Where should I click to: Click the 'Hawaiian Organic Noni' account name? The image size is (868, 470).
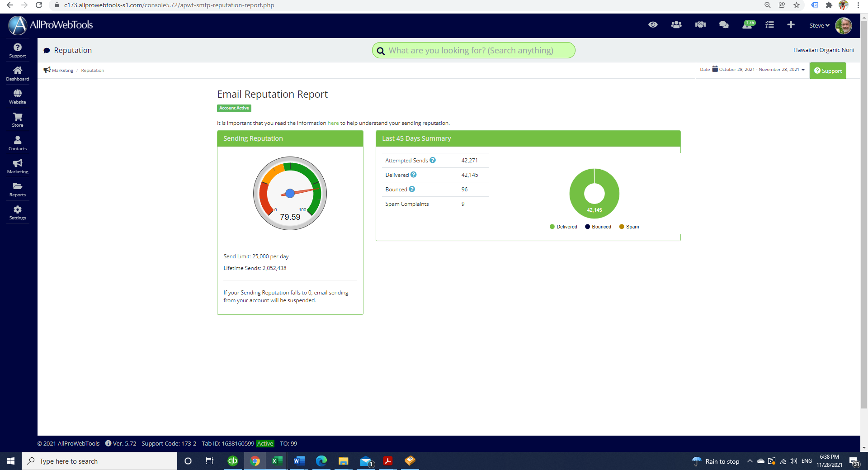pyautogui.click(x=824, y=50)
